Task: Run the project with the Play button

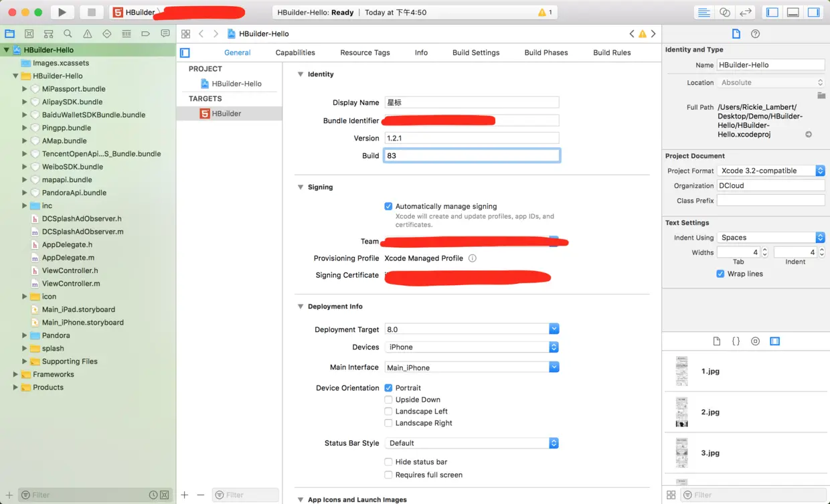Action: pyautogui.click(x=62, y=12)
